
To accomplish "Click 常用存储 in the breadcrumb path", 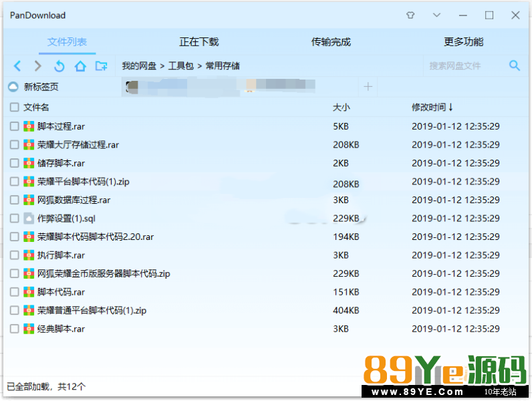I will (223, 65).
